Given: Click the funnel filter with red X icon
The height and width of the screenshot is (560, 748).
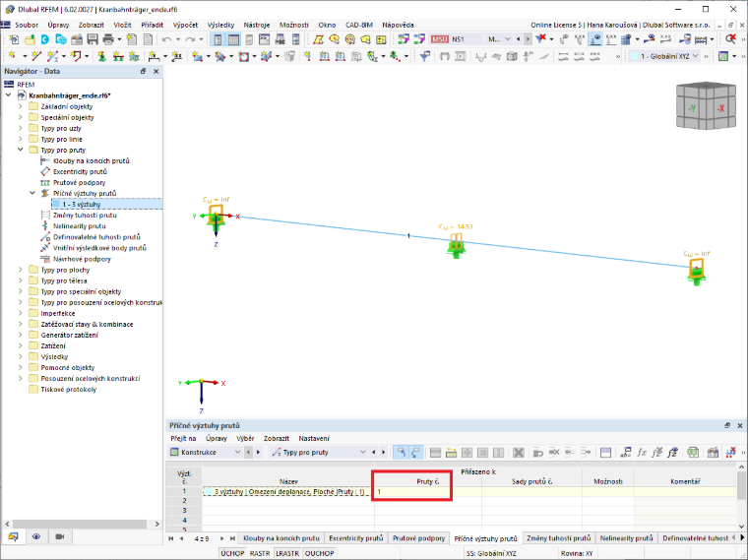Looking at the screenshot, I should [540, 39].
